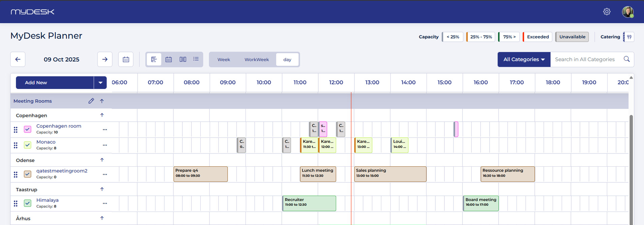
Task: Open more options for Copenhagen room
Action: click(105, 130)
